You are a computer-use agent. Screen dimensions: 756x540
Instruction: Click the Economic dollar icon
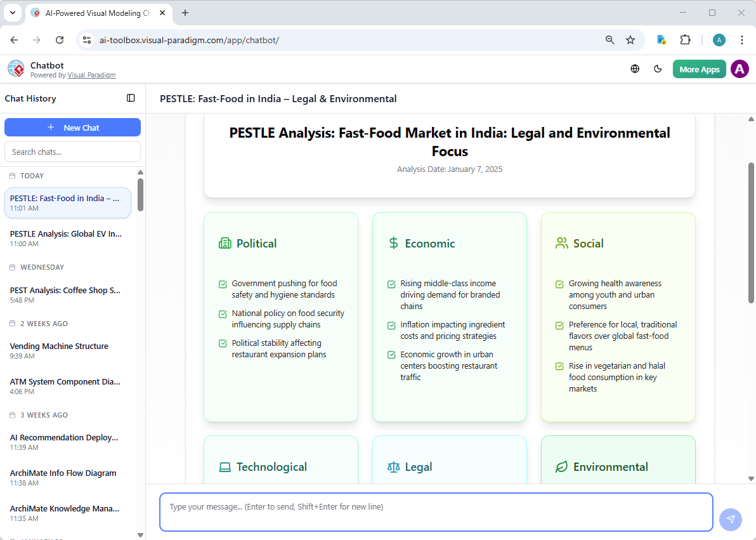(392, 242)
